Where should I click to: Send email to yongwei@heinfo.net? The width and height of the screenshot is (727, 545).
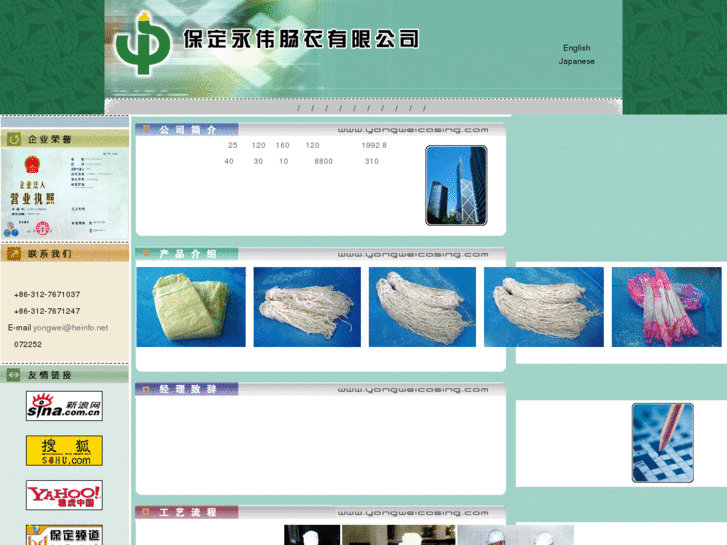(x=70, y=327)
